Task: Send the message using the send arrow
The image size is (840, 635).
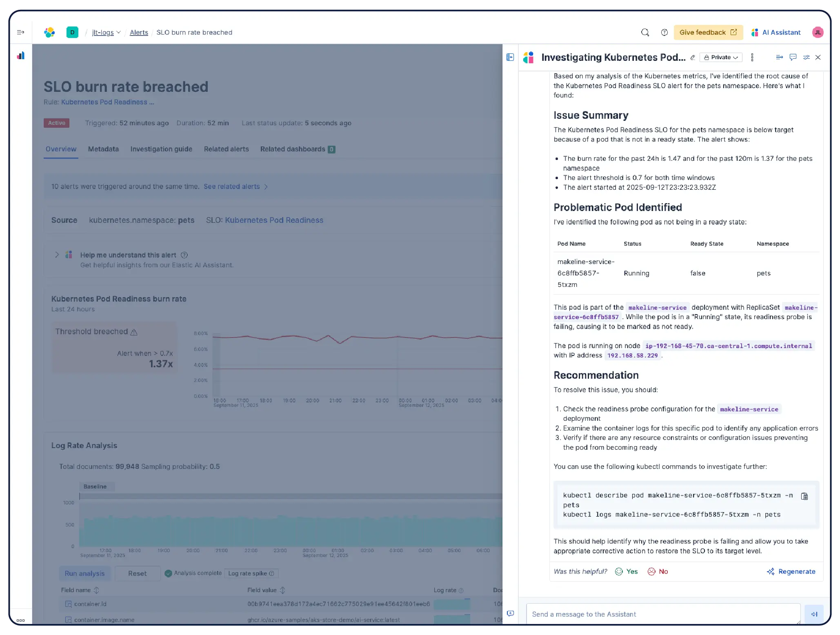Action: point(814,614)
